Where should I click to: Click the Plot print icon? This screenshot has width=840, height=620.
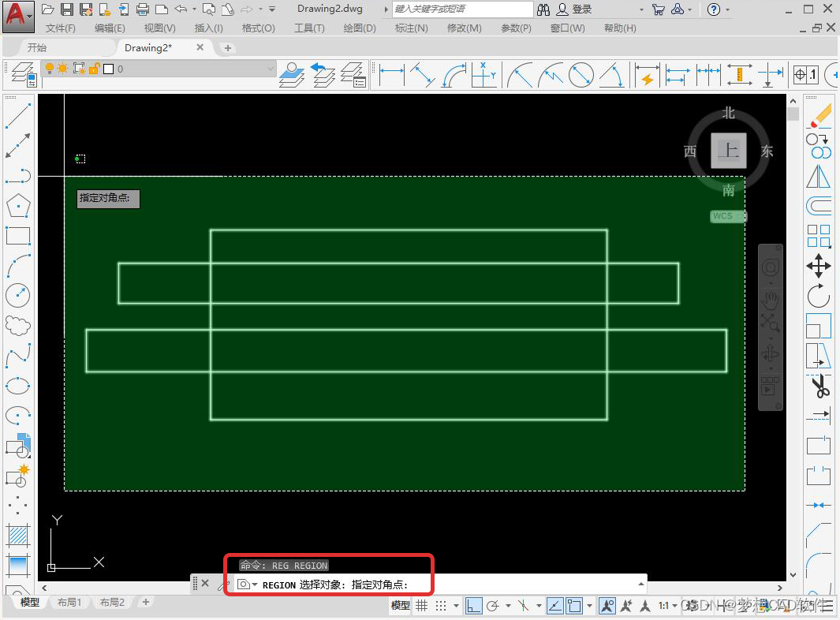pyautogui.click(x=143, y=9)
